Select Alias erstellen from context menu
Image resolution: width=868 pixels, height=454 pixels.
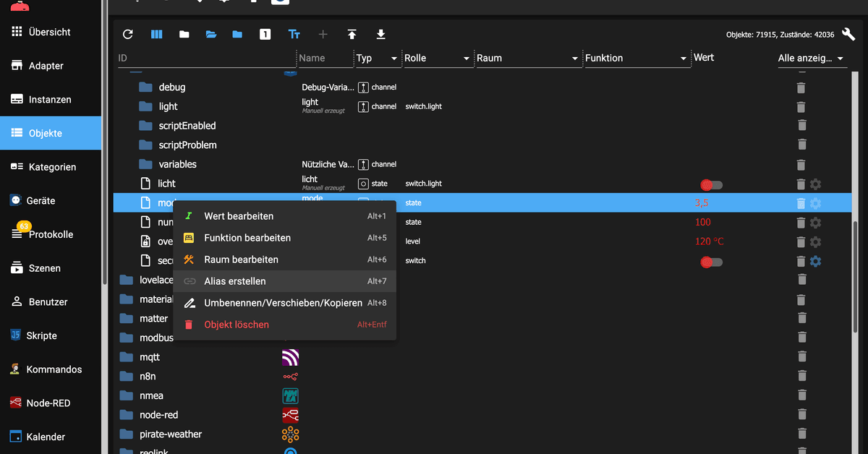pos(235,281)
